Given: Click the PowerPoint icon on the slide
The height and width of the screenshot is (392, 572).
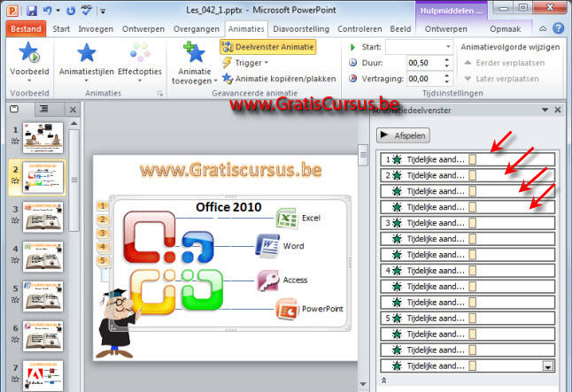Looking at the screenshot, I should (x=287, y=309).
